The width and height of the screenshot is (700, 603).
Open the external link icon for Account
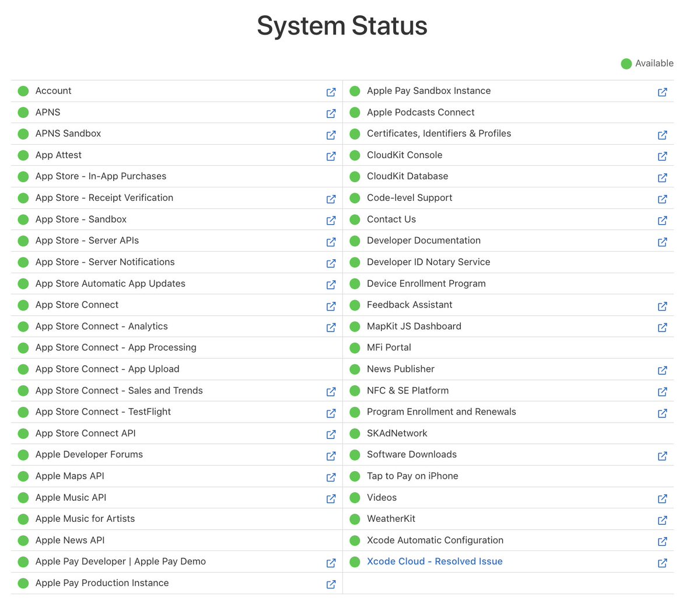pyautogui.click(x=331, y=92)
